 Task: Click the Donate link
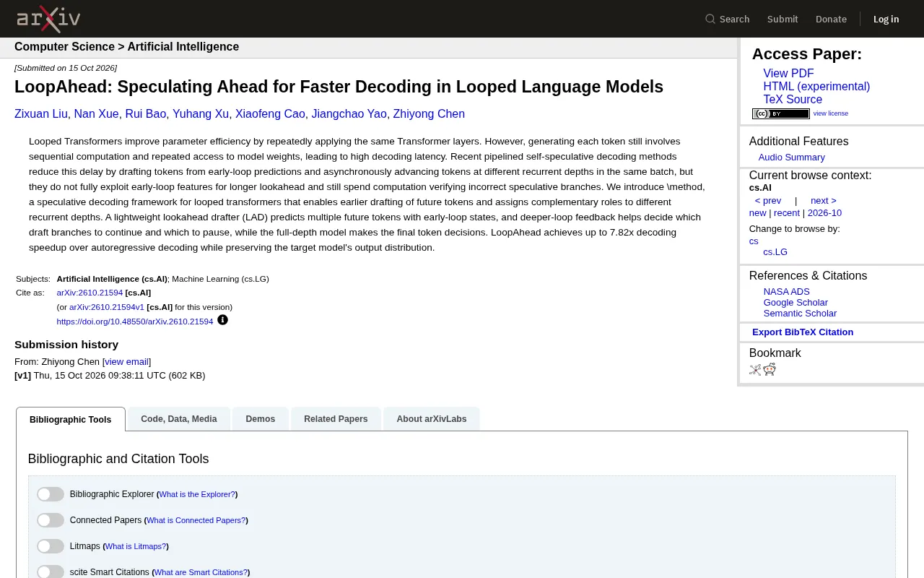(831, 19)
